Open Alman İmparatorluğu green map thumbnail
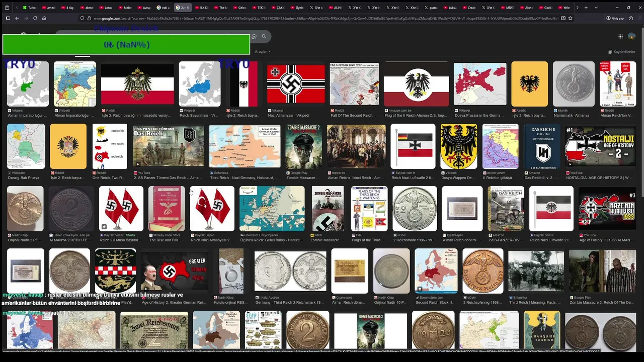This screenshot has height=362, width=644. tap(28, 84)
